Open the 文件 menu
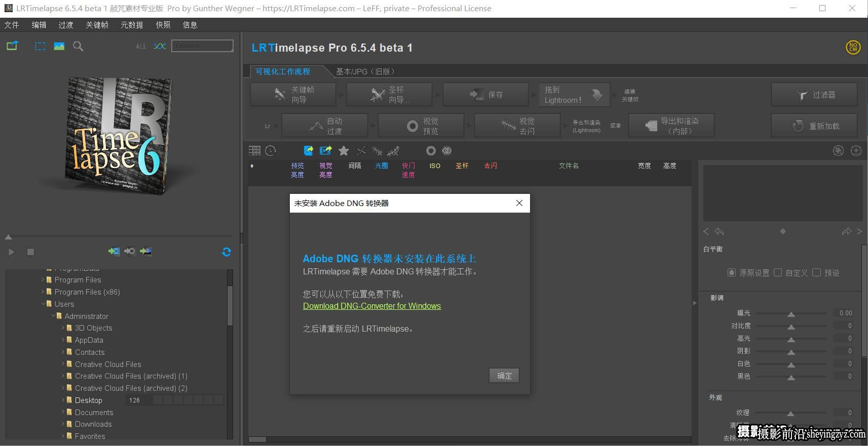 coord(12,25)
